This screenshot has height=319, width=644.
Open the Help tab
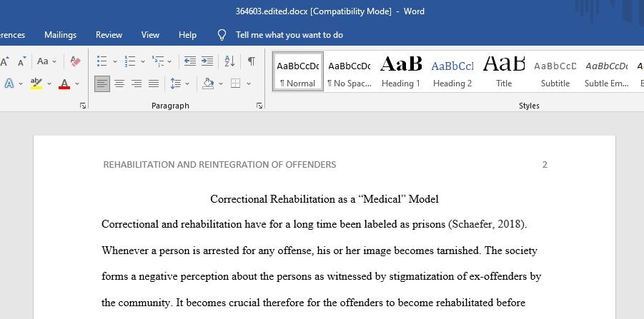click(187, 35)
